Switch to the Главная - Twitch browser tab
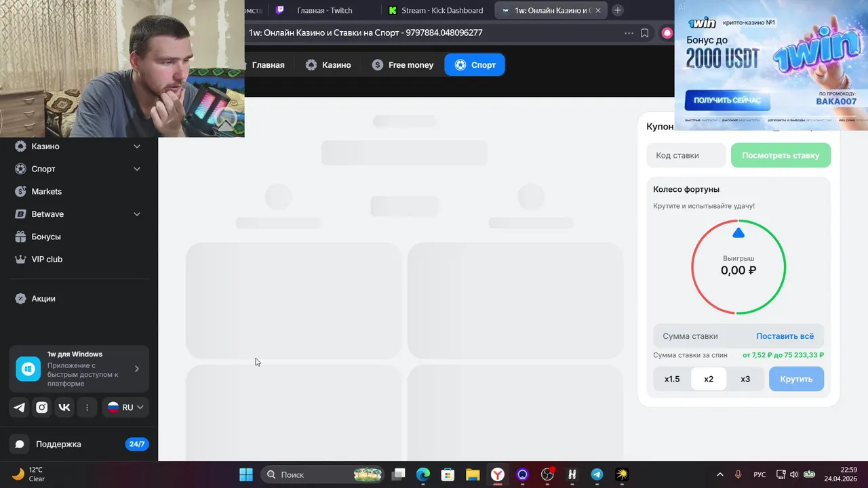Viewport: 868px width, 488px height. point(324,10)
